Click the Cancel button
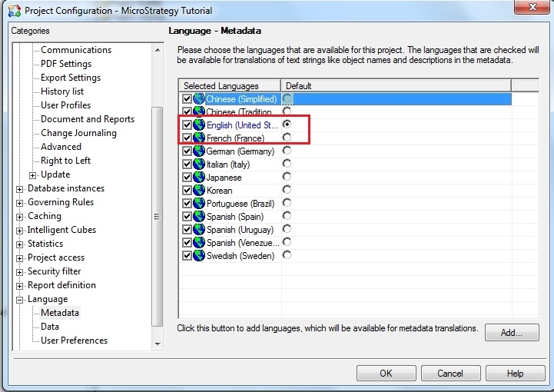554x392 pixels. pos(450,374)
